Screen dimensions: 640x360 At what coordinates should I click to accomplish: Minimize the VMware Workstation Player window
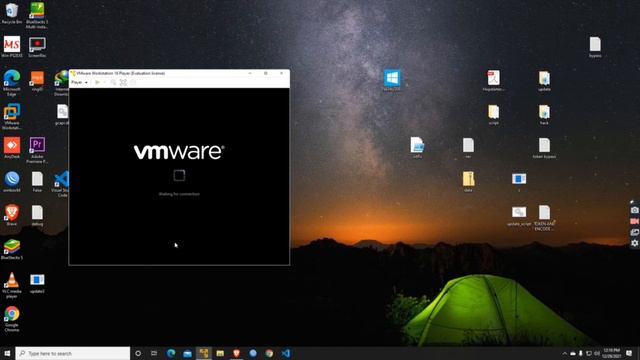250,73
